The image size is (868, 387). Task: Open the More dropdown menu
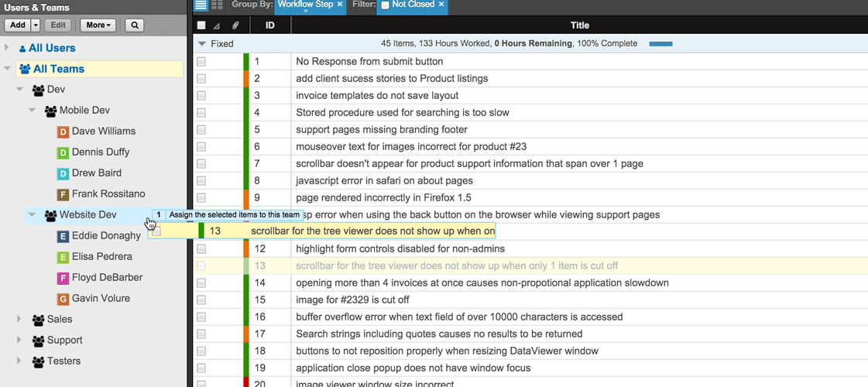tap(98, 25)
